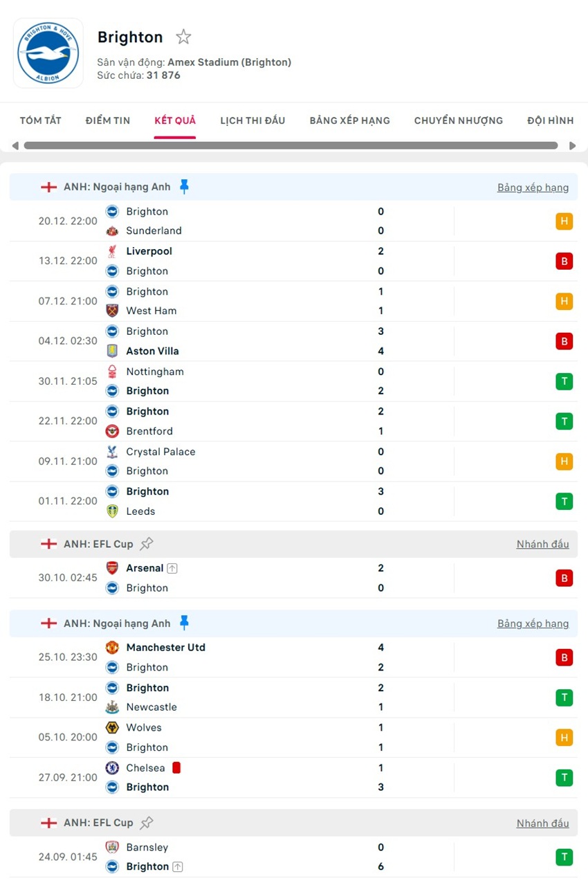This screenshot has height=885, width=588.
Task: Toggle the favorite star next to Brighton
Action: coord(183,36)
